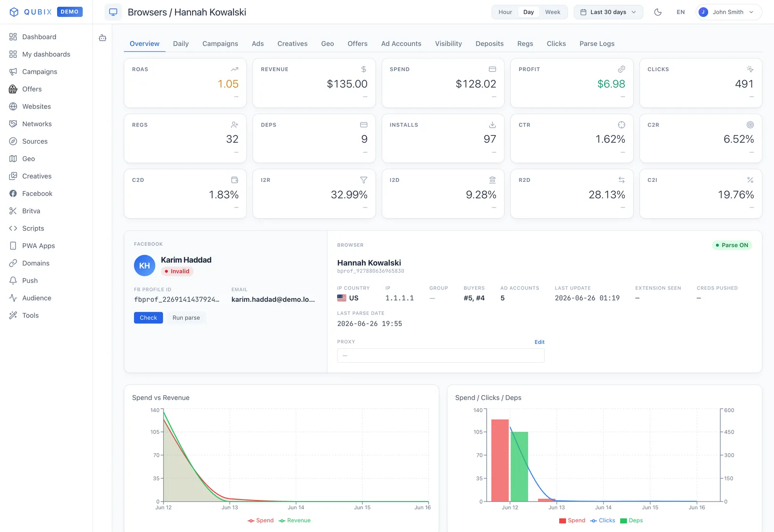Open the EN language selector

tap(681, 12)
